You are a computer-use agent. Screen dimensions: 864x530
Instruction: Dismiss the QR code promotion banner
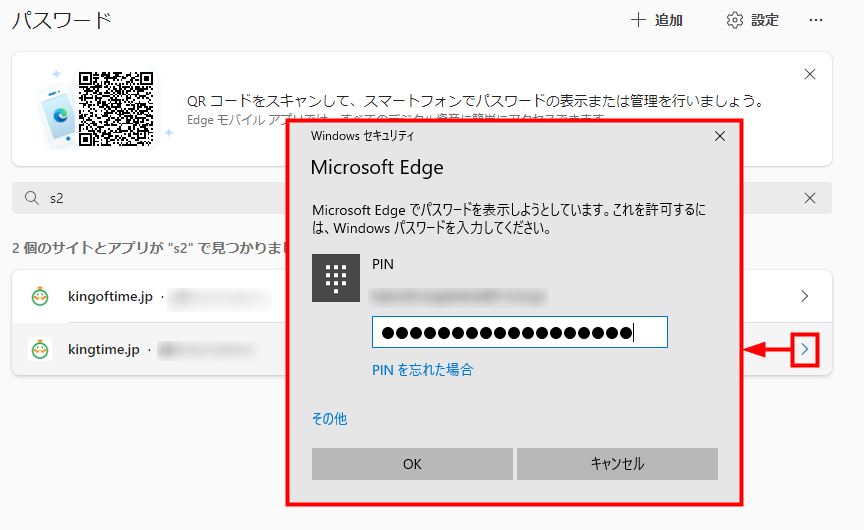(809, 74)
